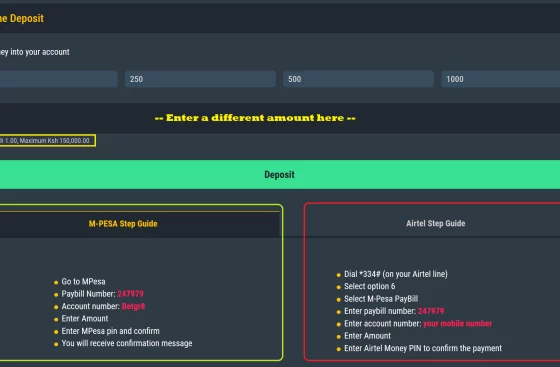This screenshot has height=367, width=560.
Task: Choose the 500 preset deposit amount
Action: [358, 79]
